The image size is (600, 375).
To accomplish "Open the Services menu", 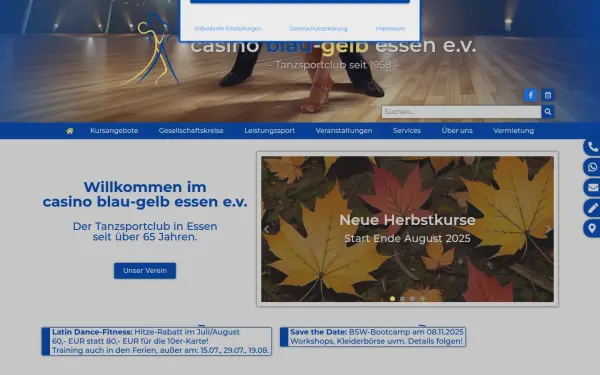I will (407, 131).
